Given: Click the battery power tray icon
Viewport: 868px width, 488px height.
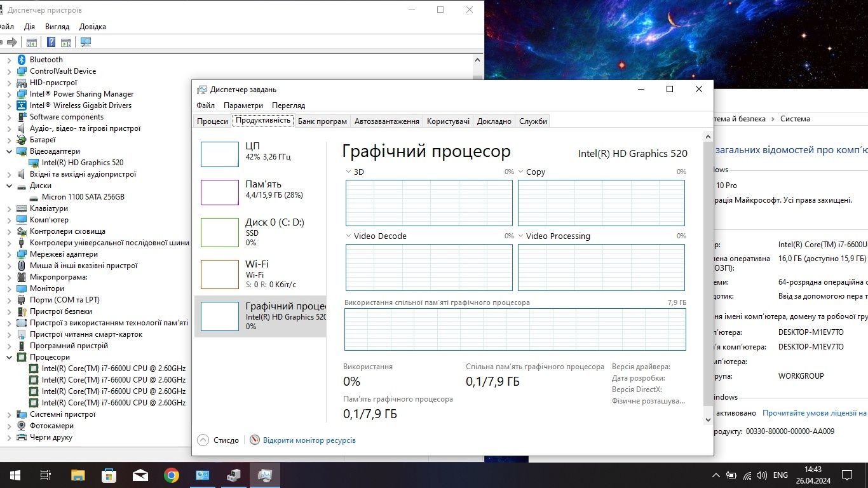Looking at the screenshot, I should tap(732, 475).
